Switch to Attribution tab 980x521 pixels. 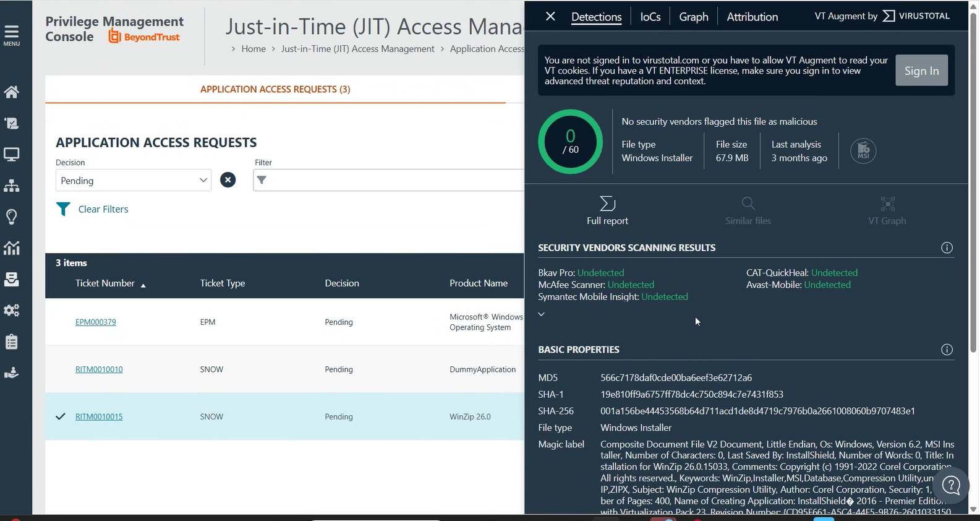click(x=752, y=17)
